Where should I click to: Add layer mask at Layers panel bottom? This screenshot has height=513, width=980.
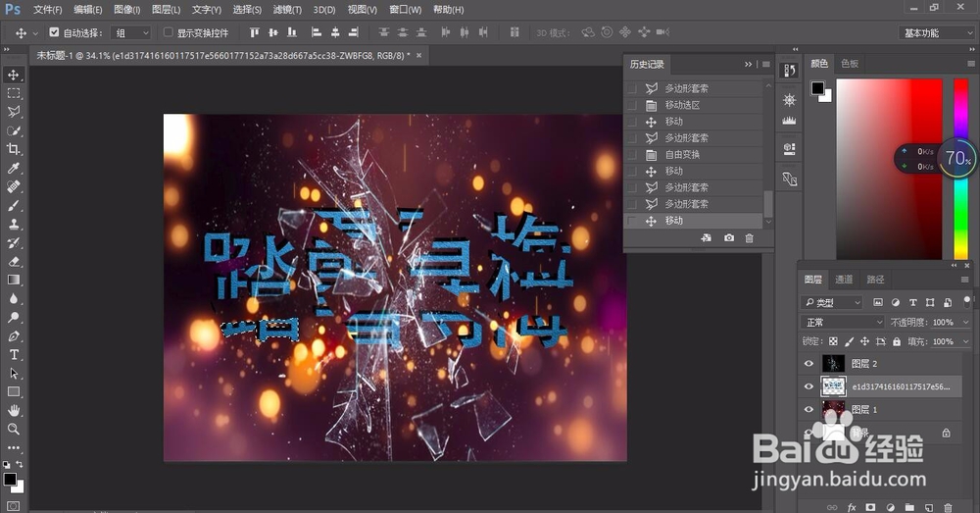(x=870, y=507)
